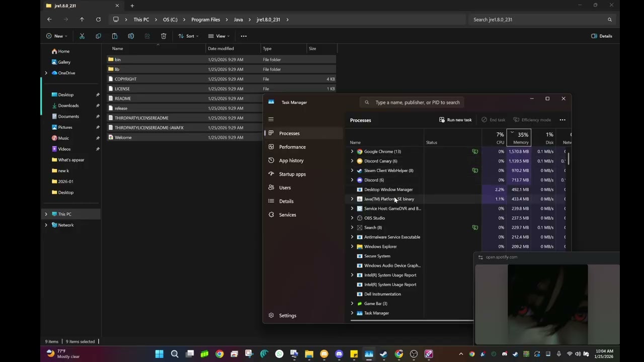Open Task Manager hamburger navigation menu
The image size is (644, 362).
pyautogui.click(x=271, y=119)
